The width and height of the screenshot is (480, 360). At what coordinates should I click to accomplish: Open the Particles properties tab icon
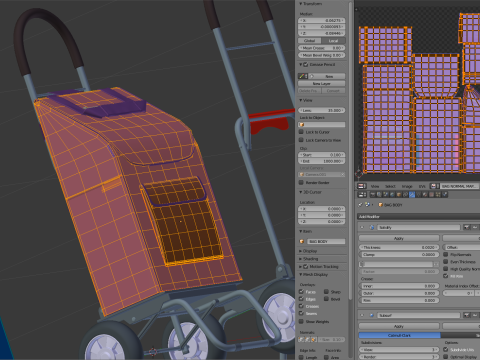point(438,194)
